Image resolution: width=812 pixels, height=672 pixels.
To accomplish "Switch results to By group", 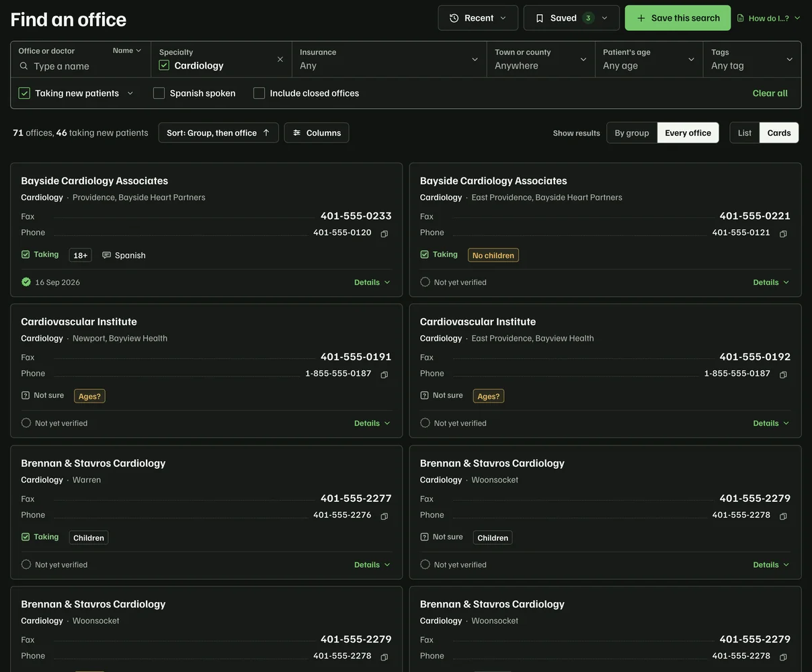I will (x=632, y=133).
